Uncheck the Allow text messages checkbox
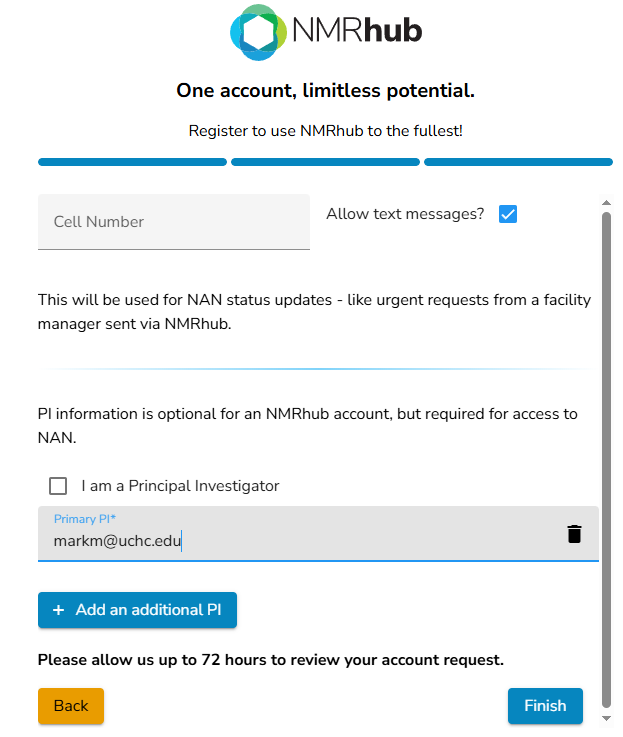 tap(508, 214)
